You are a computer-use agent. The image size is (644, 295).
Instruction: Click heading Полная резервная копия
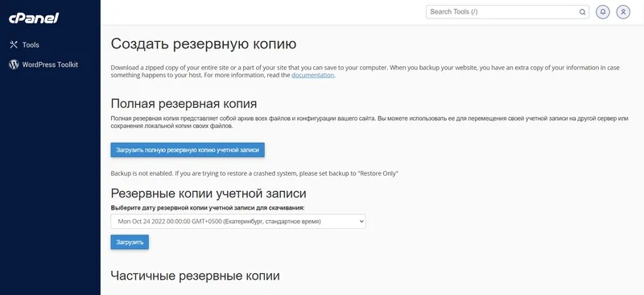[x=184, y=103]
